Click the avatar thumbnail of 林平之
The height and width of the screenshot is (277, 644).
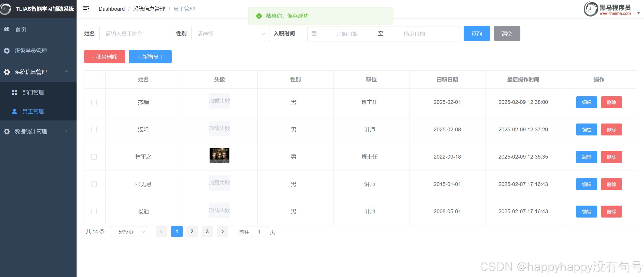point(219,156)
